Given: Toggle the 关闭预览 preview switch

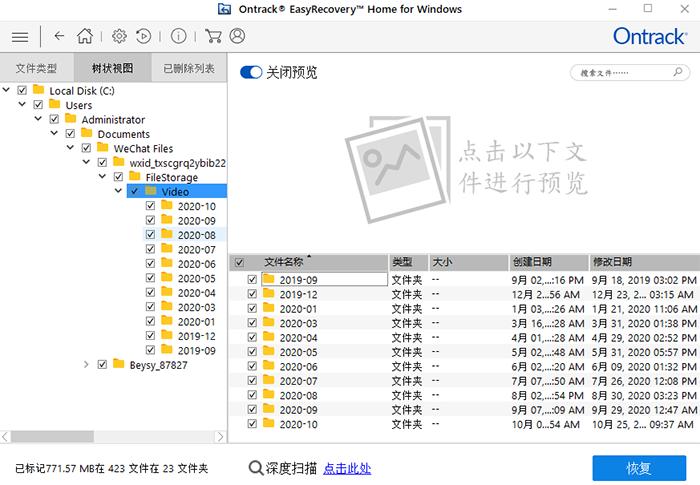Looking at the screenshot, I should tap(251, 73).
